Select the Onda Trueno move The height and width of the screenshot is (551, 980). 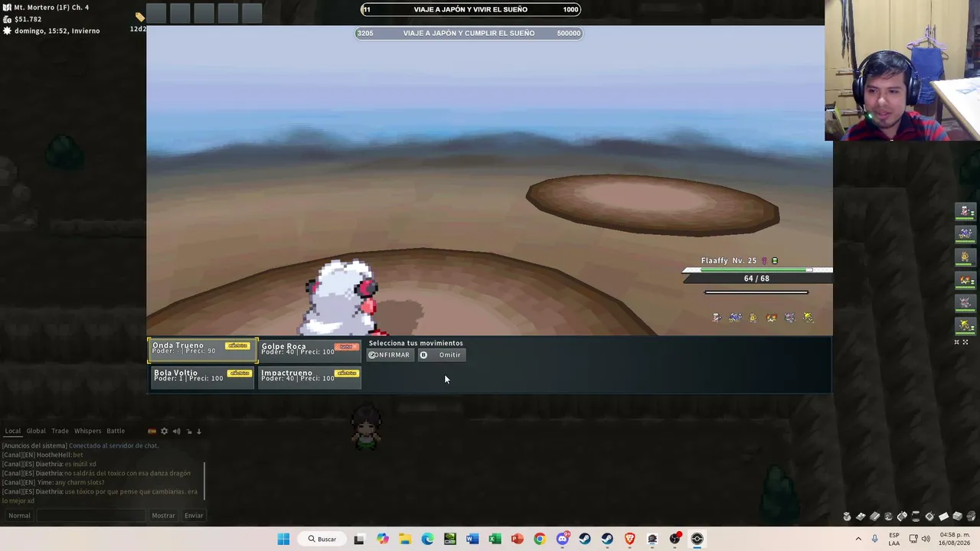click(203, 350)
